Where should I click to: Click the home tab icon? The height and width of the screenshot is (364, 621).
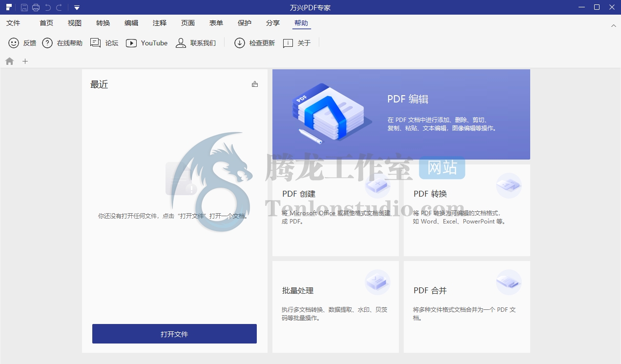(10, 61)
